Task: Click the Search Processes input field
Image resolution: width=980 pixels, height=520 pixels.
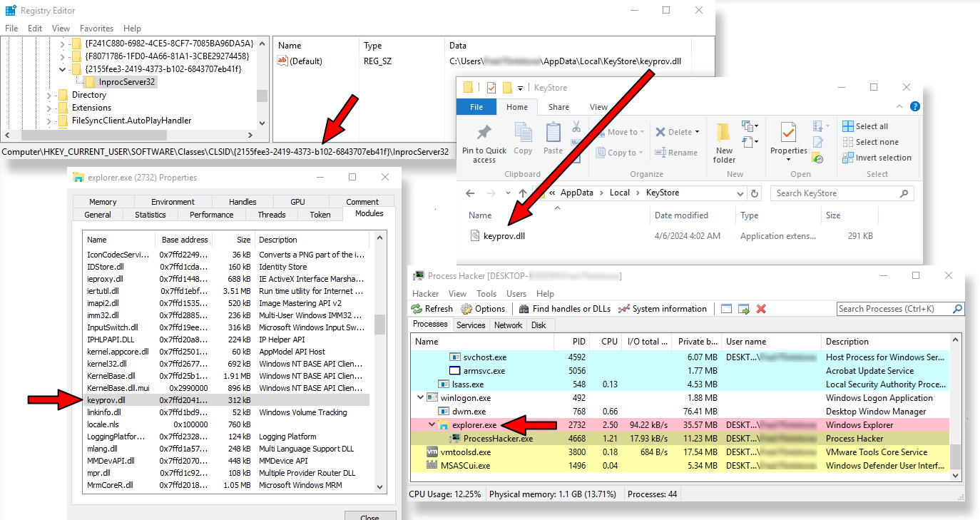Action: [x=900, y=309]
